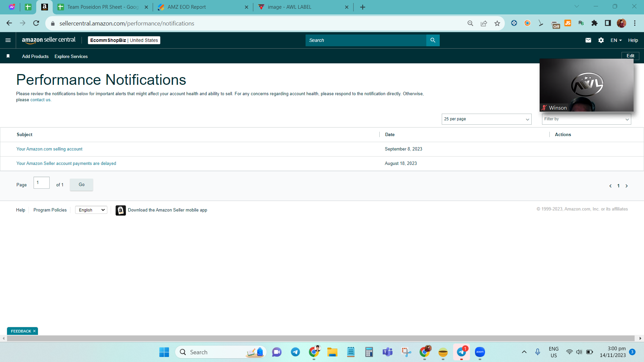Click the browser back arrow
The image size is (644, 362).
(x=9, y=23)
